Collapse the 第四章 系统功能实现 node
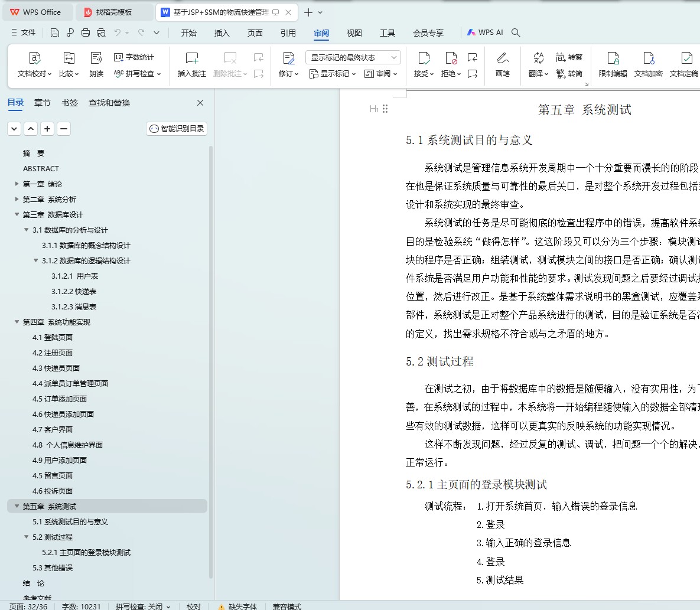This screenshot has height=610, width=700. click(x=17, y=322)
